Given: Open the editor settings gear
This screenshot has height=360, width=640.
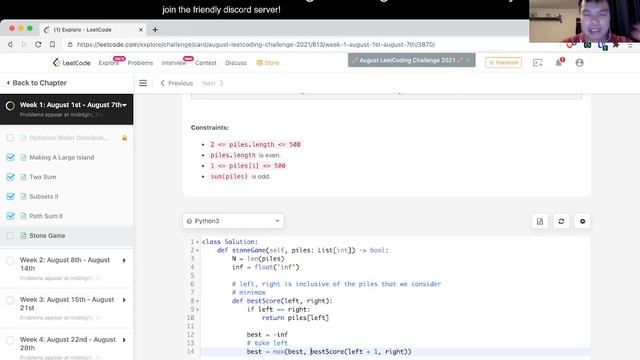Looking at the screenshot, I should (x=582, y=221).
